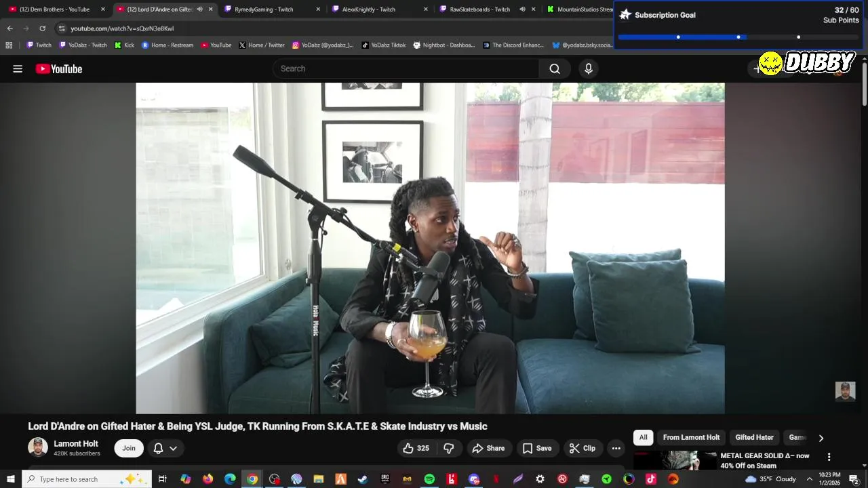Go back in the browser
Viewport: 868px width, 488px height.
[x=9, y=28]
